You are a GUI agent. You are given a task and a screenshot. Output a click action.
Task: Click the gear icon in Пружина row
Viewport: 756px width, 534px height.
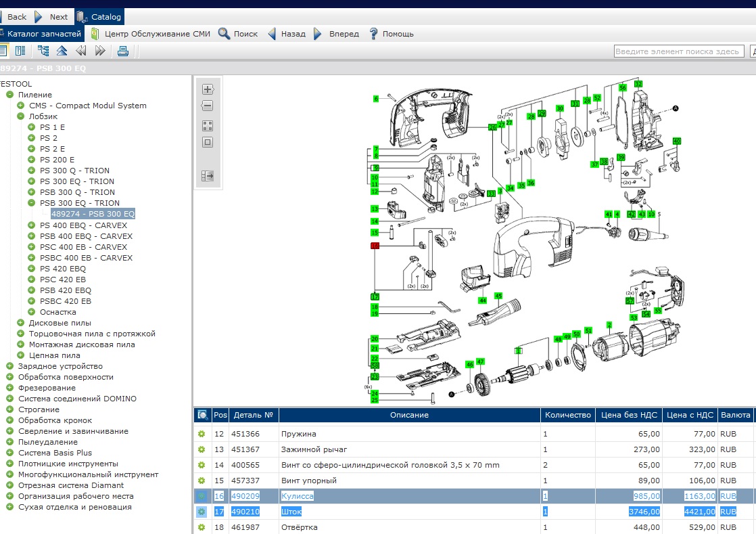(202, 434)
